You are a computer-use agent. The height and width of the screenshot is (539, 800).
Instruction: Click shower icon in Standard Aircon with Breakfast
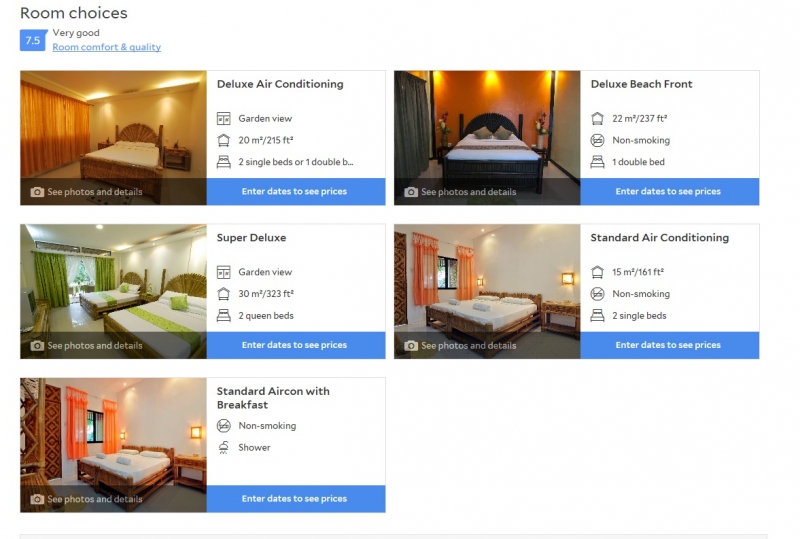pyautogui.click(x=223, y=448)
